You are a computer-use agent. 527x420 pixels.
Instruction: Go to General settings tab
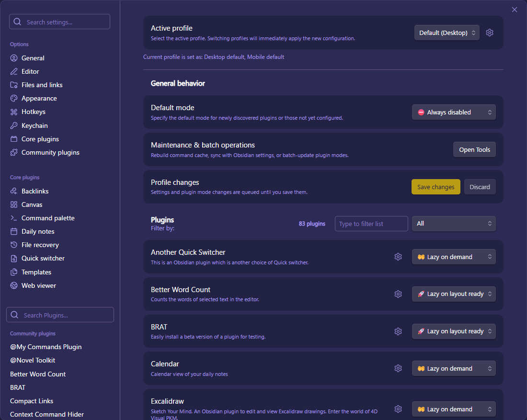33,58
